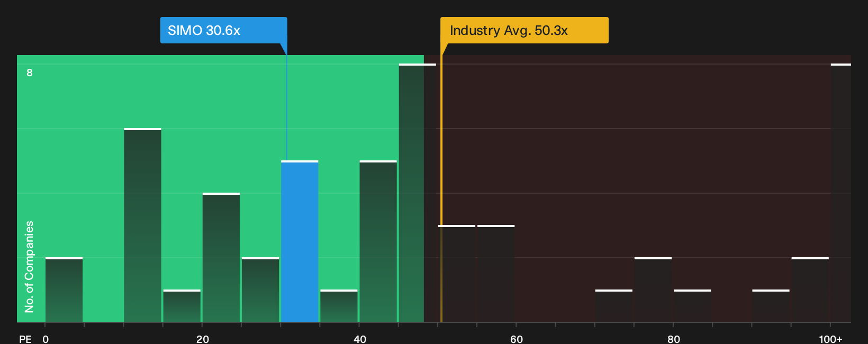The height and width of the screenshot is (344, 868).
Task: Click the bar at PE 50-55
Action: [457, 274]
